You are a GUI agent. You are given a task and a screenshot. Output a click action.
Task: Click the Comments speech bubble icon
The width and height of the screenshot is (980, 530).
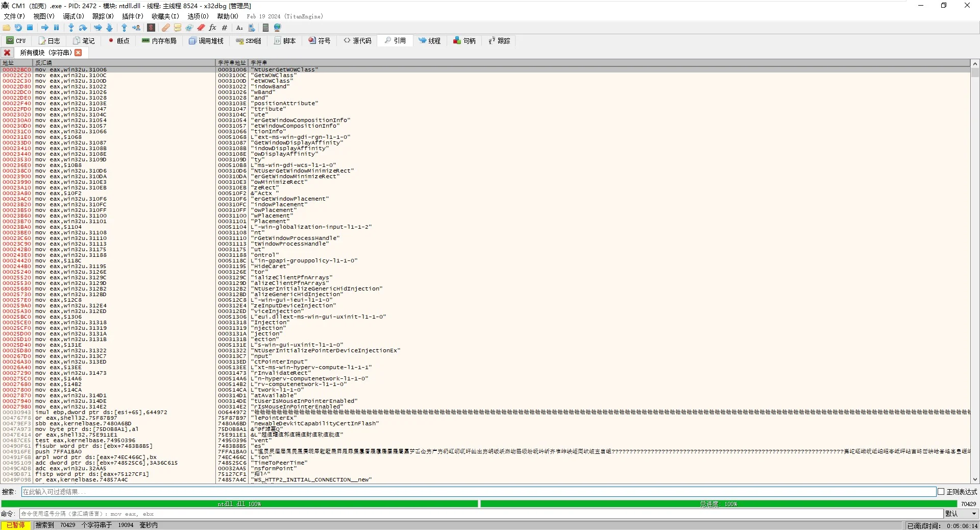tap(178, 28)
